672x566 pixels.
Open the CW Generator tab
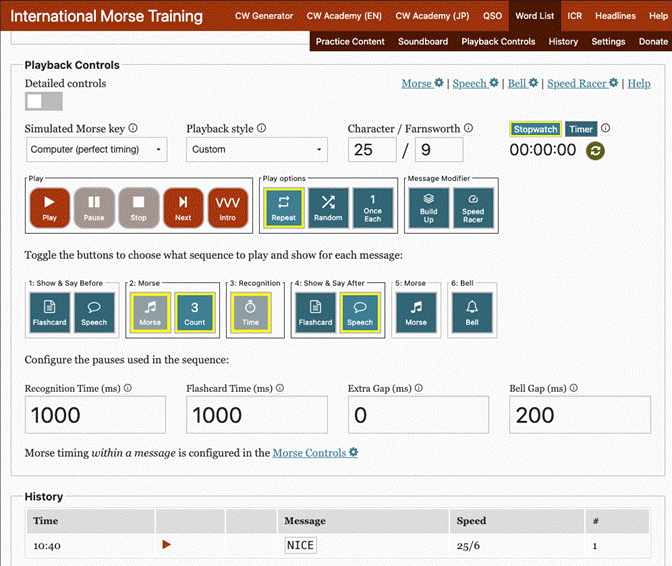click(264, 16)
